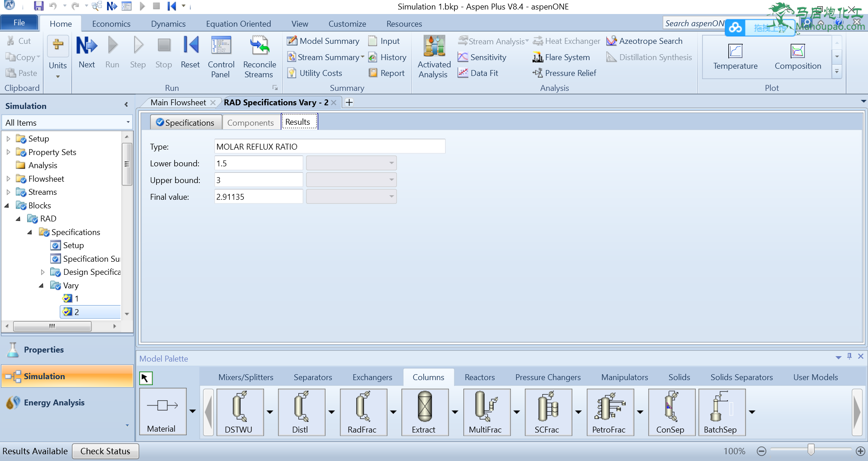Launch Azeotrope Search
Viewport: 868px width, 461px height.
(644, 41)
